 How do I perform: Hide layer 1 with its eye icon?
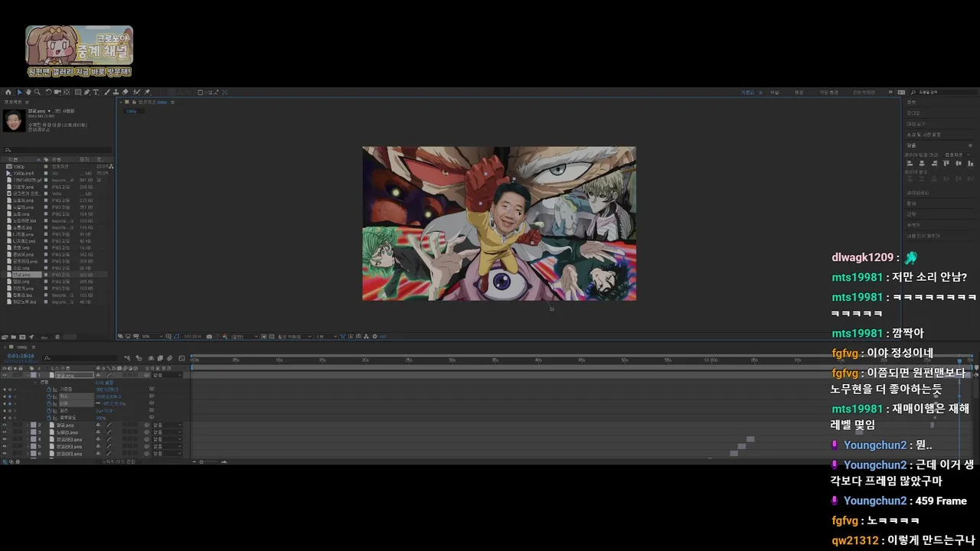click(5, 375)
